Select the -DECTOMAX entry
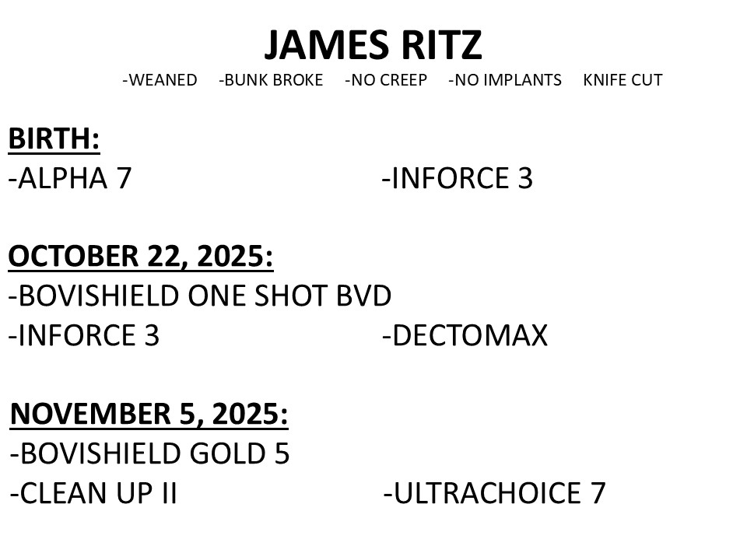This screenshot has height=560, width=747. pos(465,336)
